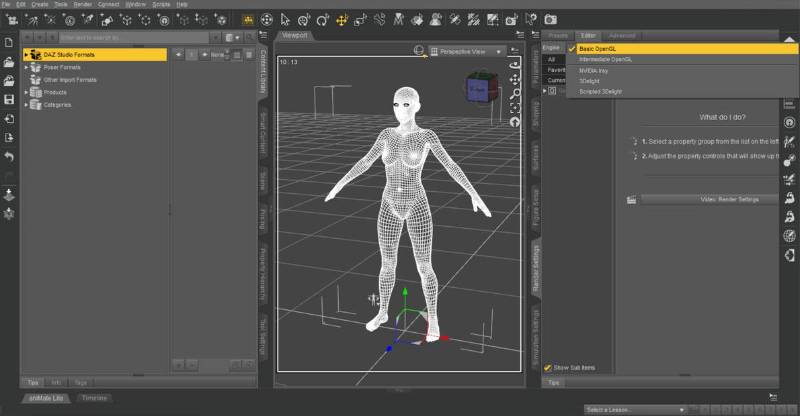Open the Window menu
This screenshot has width=800, height=416.
tap(135, 4)
